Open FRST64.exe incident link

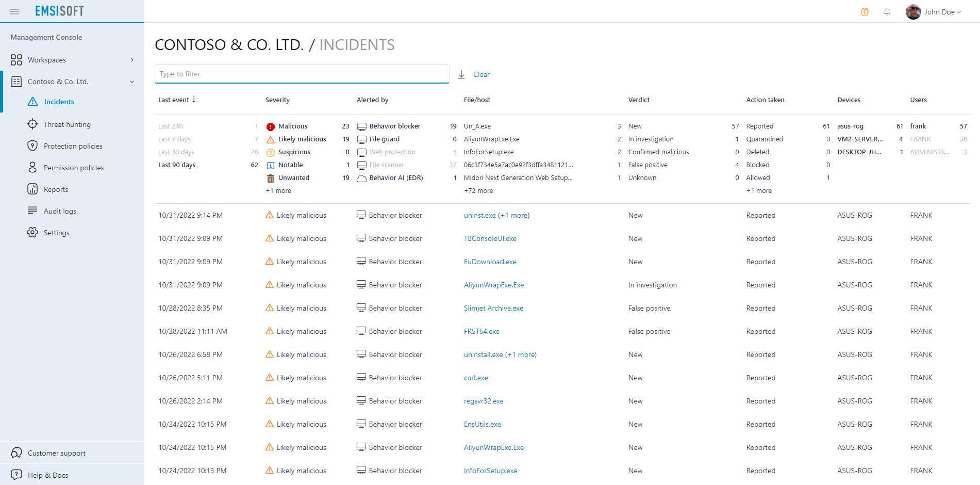[x=481, y=331]
